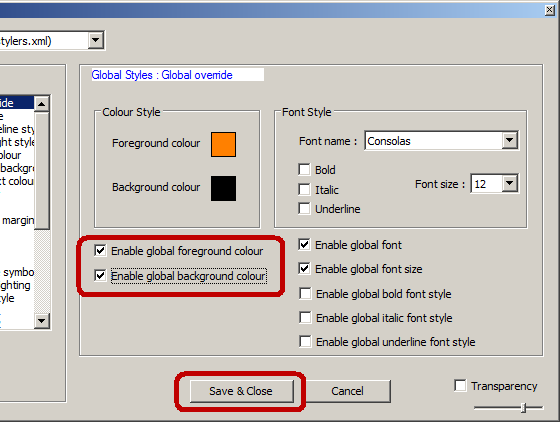Click the Cancel button
Viewport: 560px width, 422px height.
(348, 391)
